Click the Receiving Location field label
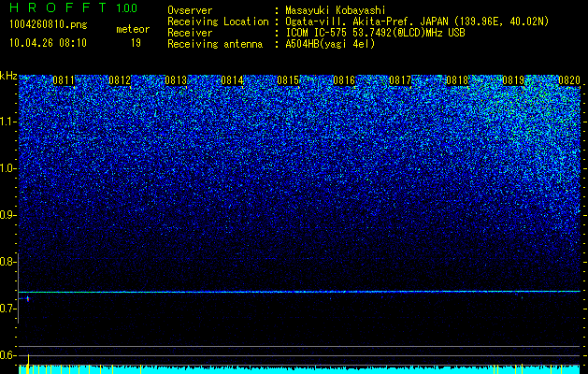588x374 pixels. [218, 22]
